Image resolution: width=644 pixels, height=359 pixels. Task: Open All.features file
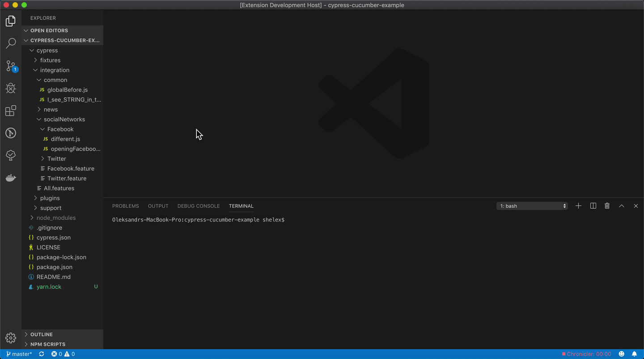(63, 188)
